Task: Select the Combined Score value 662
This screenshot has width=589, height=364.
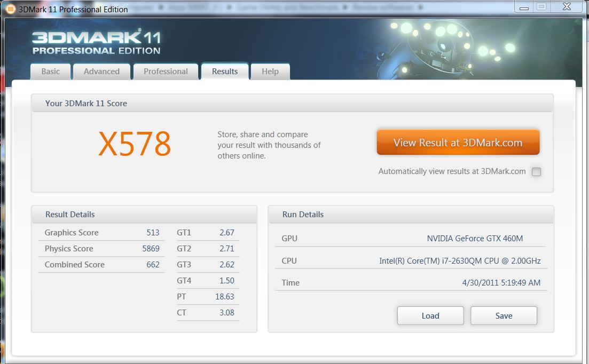Action: click(x=153, y=265)
